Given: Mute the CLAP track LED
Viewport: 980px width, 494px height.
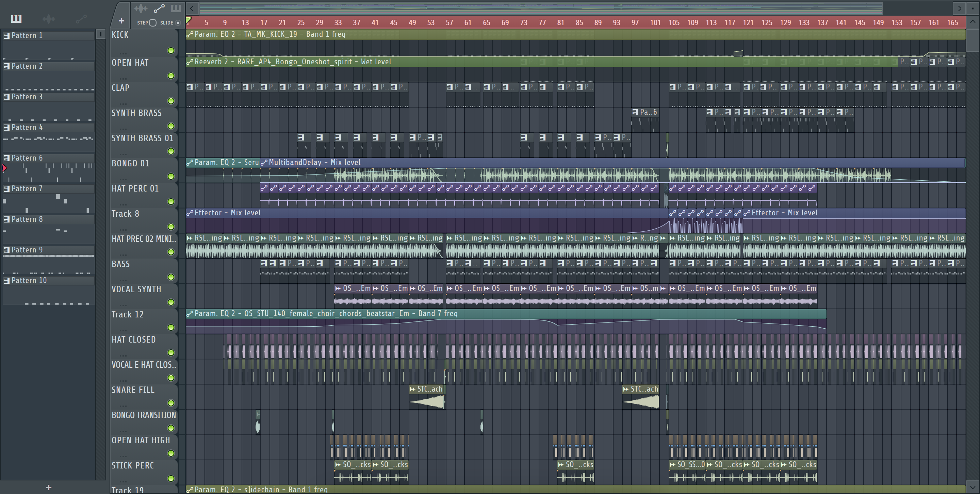Looking at the screenshot, I should (171, 101).
